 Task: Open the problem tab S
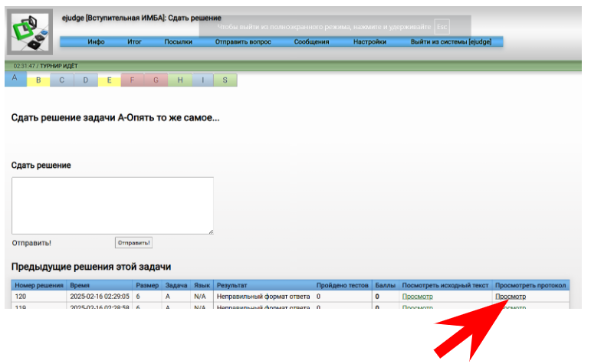tap(225, 80)
